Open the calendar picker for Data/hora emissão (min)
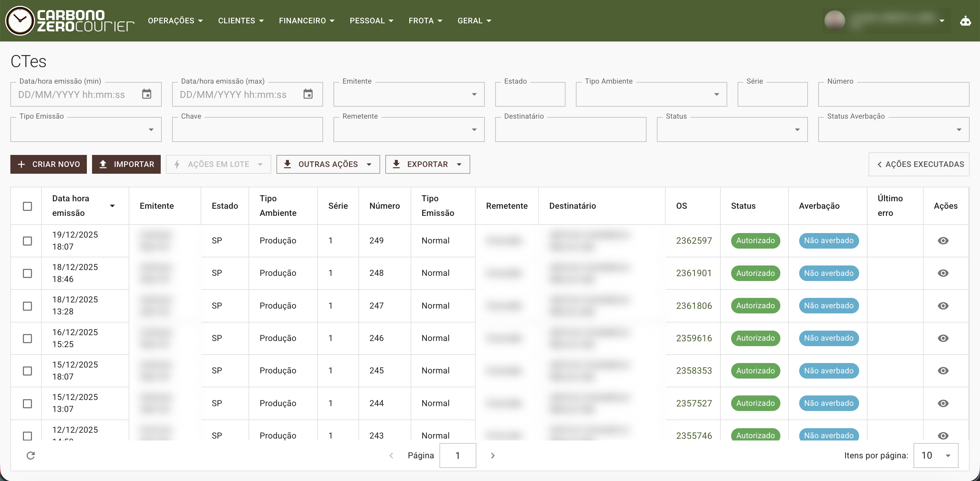The width and height of the screenshot is (980, 481). (147, 94)
